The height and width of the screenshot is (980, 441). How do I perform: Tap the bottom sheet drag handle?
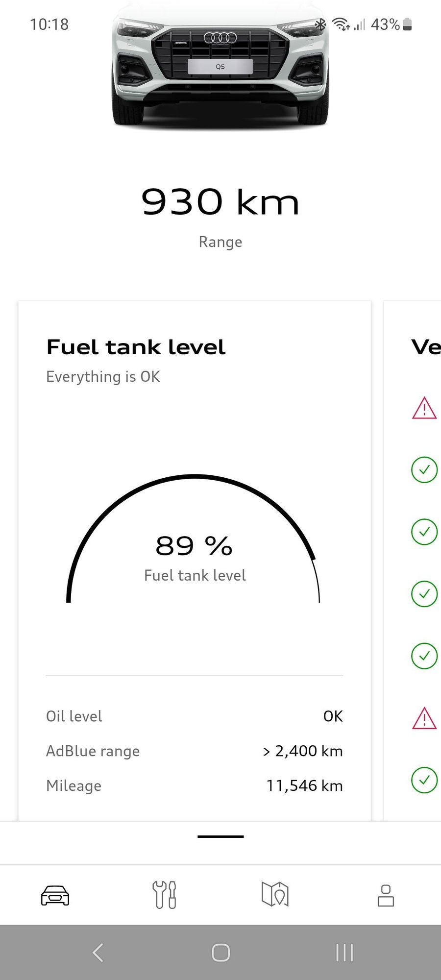(220, 836)
